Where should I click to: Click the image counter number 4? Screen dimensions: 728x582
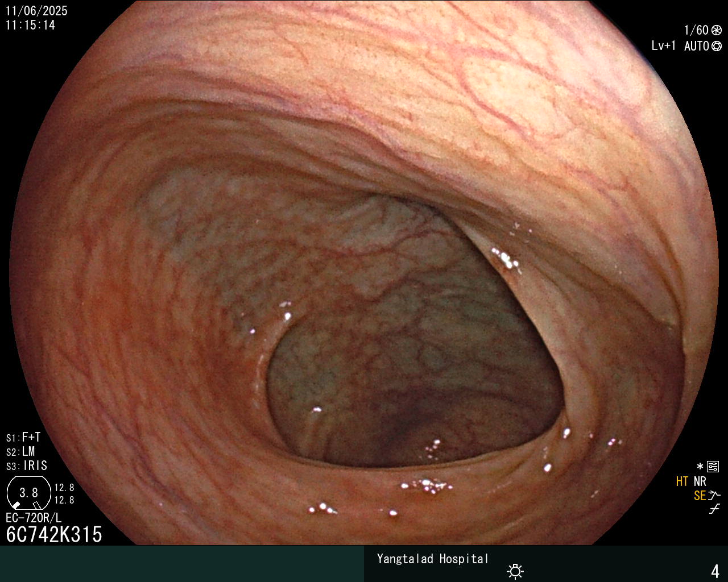pyautogui.click(x=715, y=571)
